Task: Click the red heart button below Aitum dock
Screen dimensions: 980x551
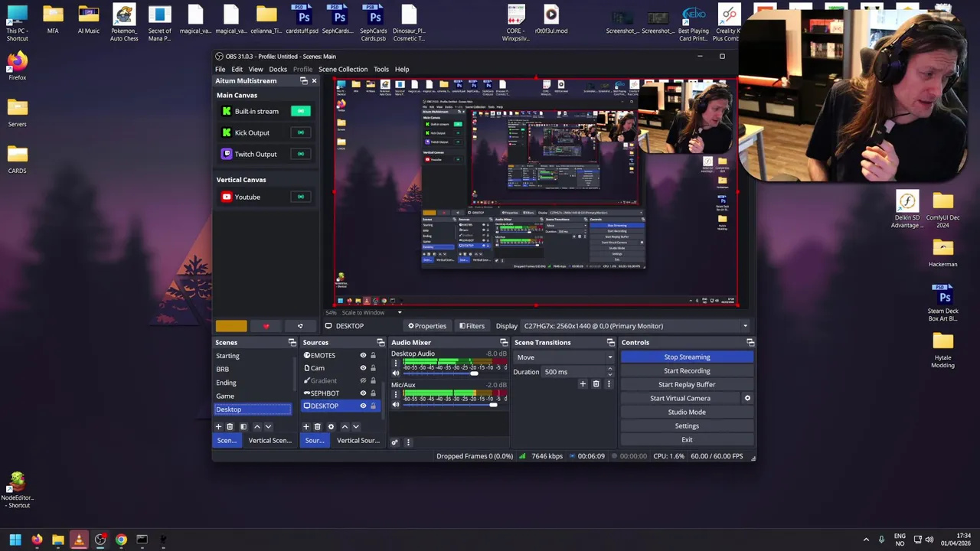Action: coord(266,326)
